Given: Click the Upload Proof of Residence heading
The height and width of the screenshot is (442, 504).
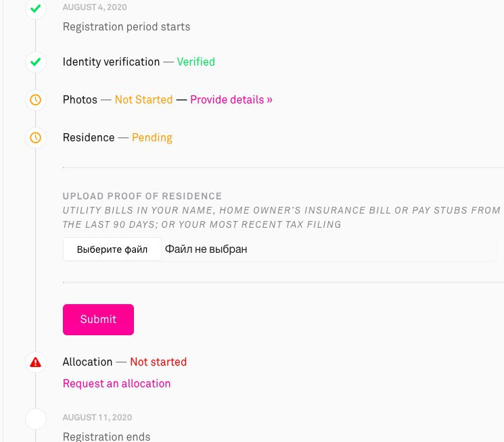Looking at the screenshot, I should pos(142,196).
